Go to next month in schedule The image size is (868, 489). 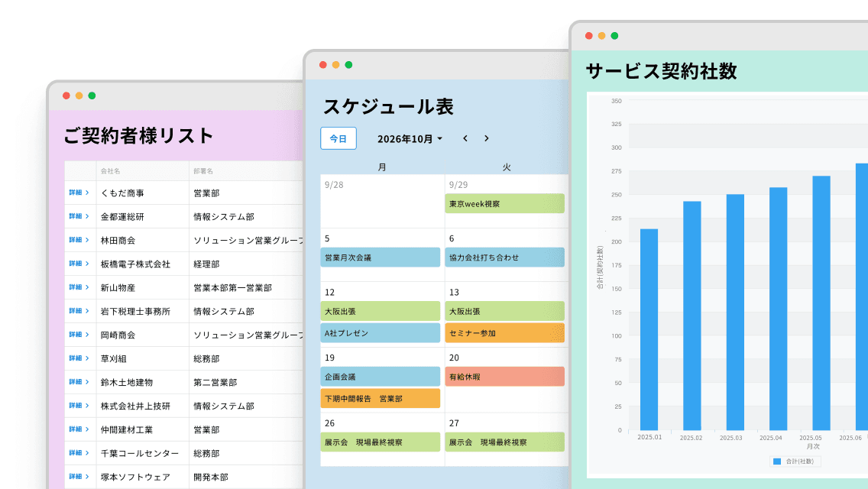(x=487, y=138)
